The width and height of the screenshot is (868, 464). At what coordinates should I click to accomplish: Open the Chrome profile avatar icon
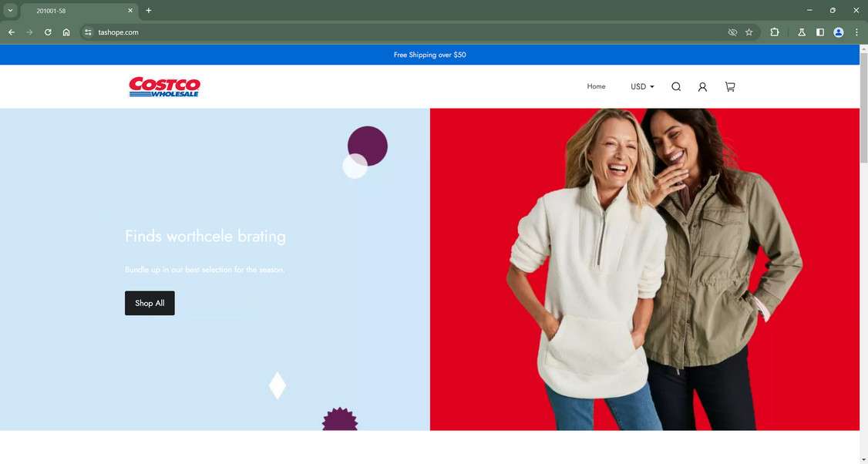click(x=838, y=32)
